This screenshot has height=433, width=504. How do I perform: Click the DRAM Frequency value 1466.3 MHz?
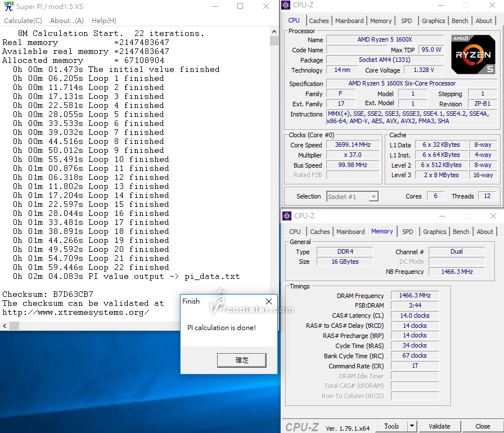(415, 296)
